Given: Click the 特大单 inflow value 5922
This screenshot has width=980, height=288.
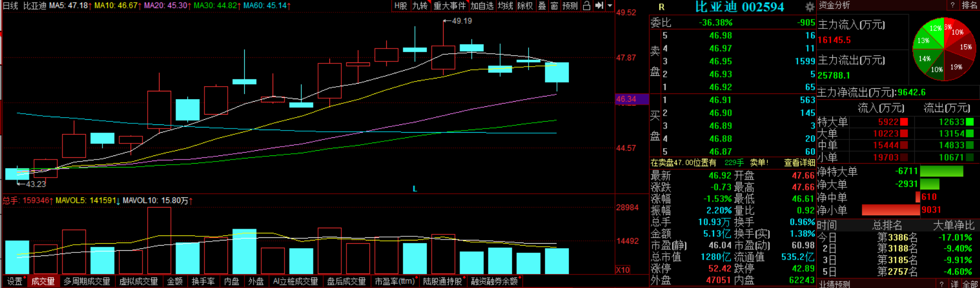Looking at the screenshot, I should (x=889, y=122).
